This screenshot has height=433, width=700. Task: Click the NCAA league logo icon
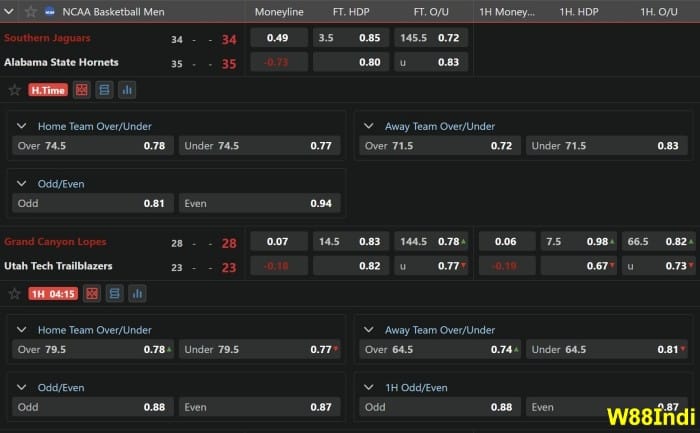pyautogui.click(x=50, y=12)
